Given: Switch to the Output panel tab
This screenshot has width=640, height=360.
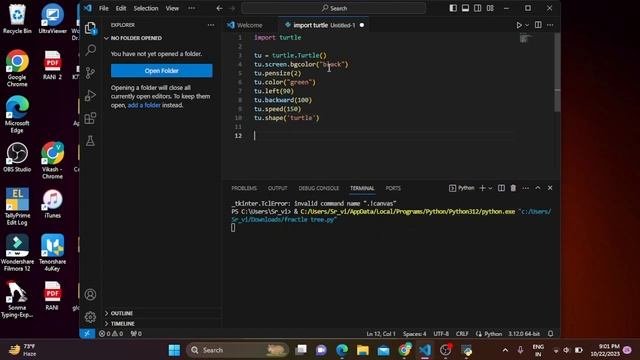Looking at the screenshot, I should (278, 188).
